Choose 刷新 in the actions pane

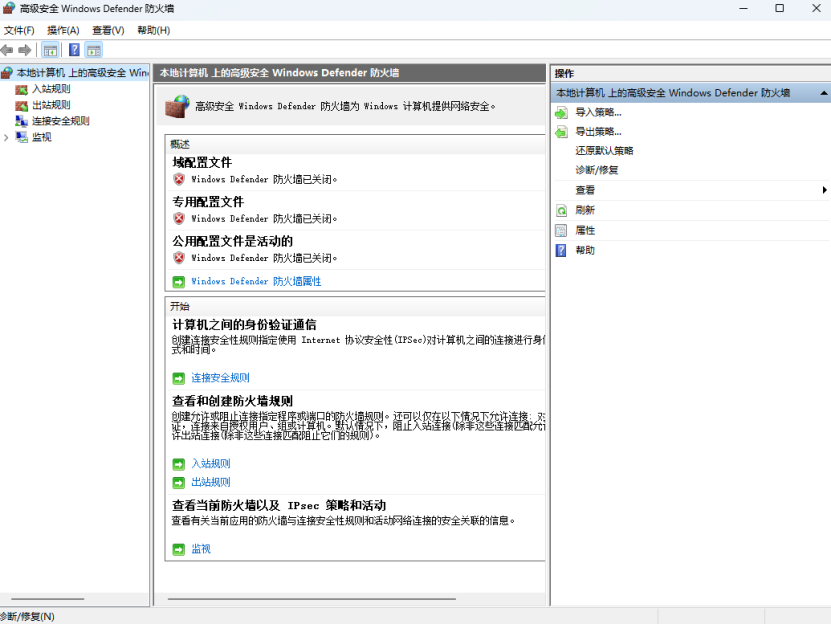[x=585, y=210]
